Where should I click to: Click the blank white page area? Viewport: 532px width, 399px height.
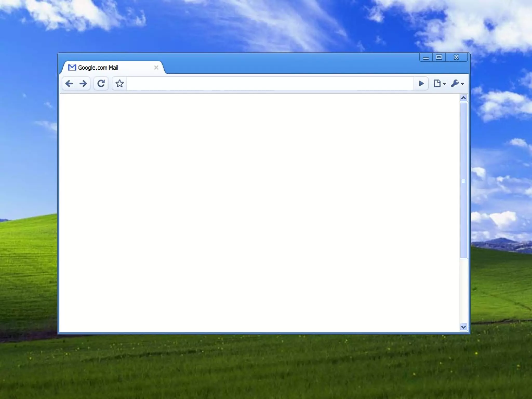click(x=259, y=213)
